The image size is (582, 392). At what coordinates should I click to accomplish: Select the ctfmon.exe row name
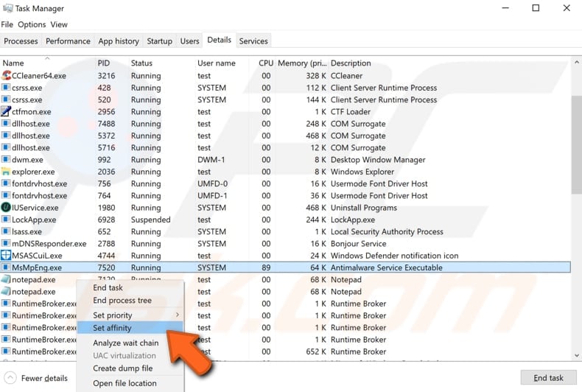pyautogui.click(x=32, y=112)
